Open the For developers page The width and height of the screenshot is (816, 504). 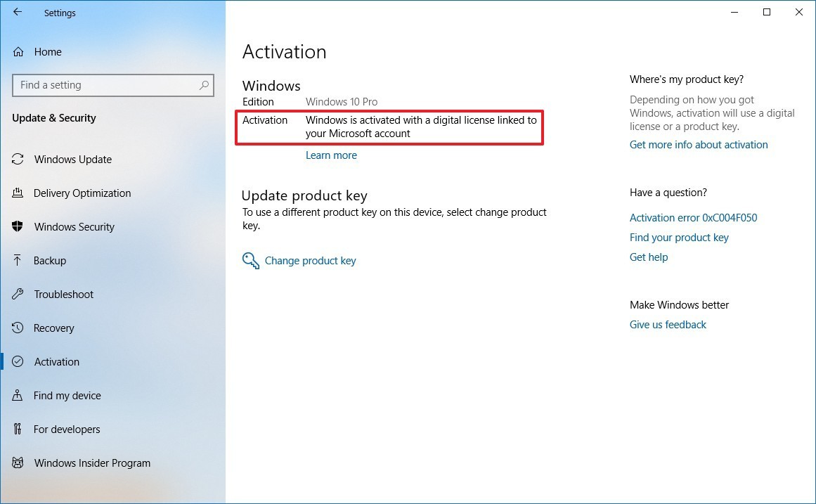click(x=67, y=429)
